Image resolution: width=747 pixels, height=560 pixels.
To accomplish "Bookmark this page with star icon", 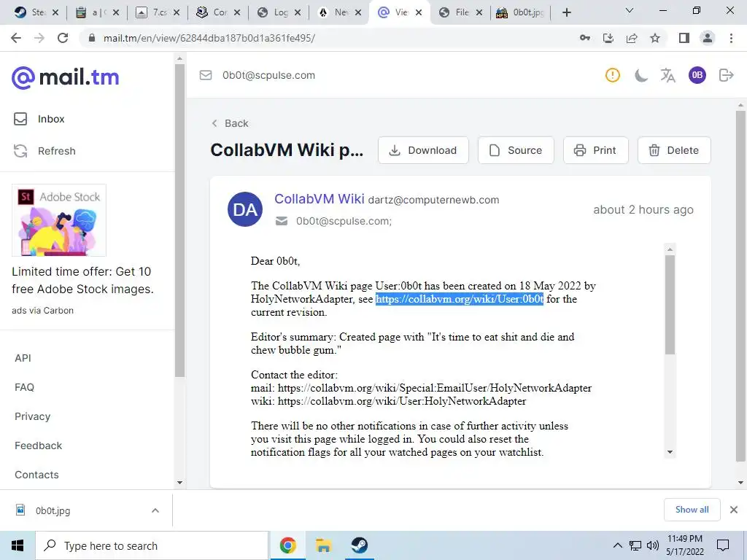I will coord(655,38).
